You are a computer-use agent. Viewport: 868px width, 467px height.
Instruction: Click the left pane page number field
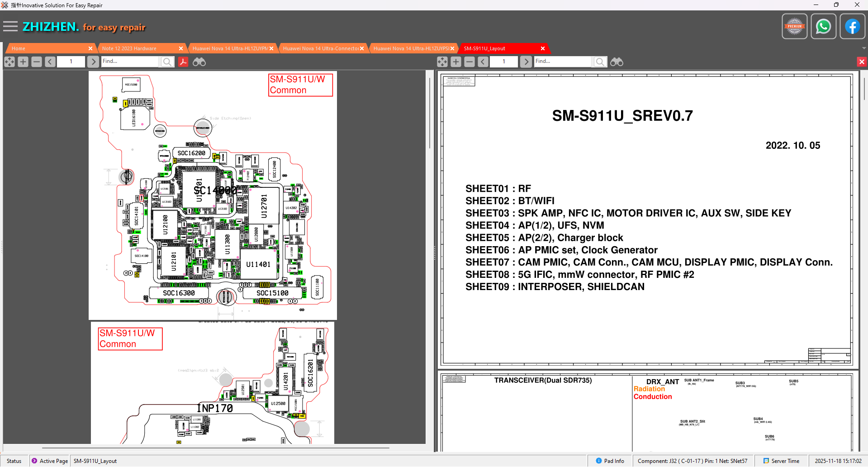coord(71,62)
